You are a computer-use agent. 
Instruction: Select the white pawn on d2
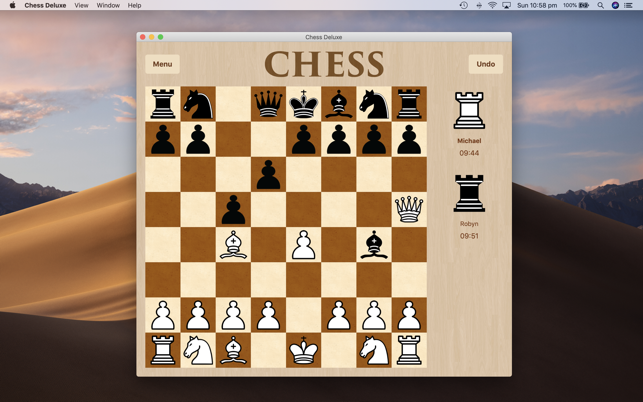click(268, 315)
